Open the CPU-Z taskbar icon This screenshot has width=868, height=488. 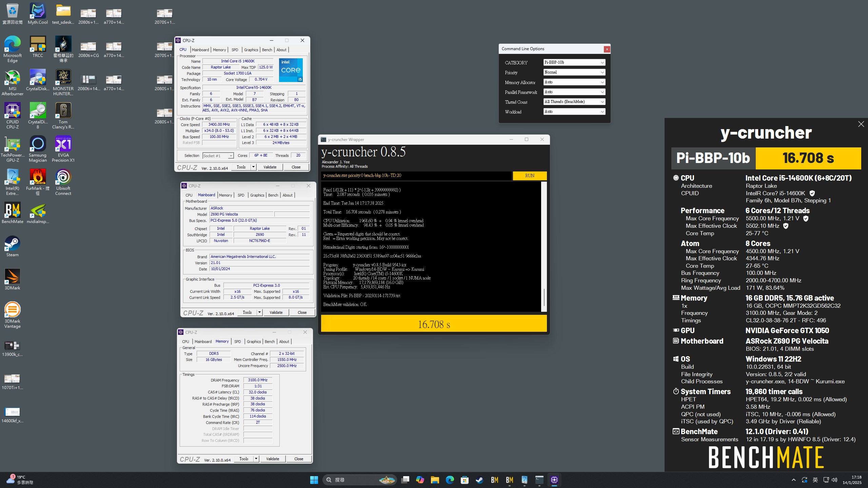(554, 480)
